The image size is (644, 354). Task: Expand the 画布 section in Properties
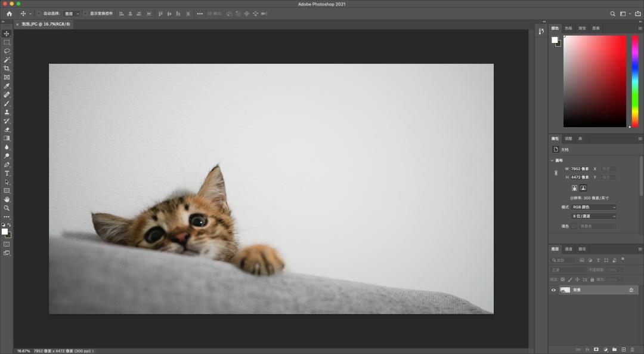[x=552, y=159]
